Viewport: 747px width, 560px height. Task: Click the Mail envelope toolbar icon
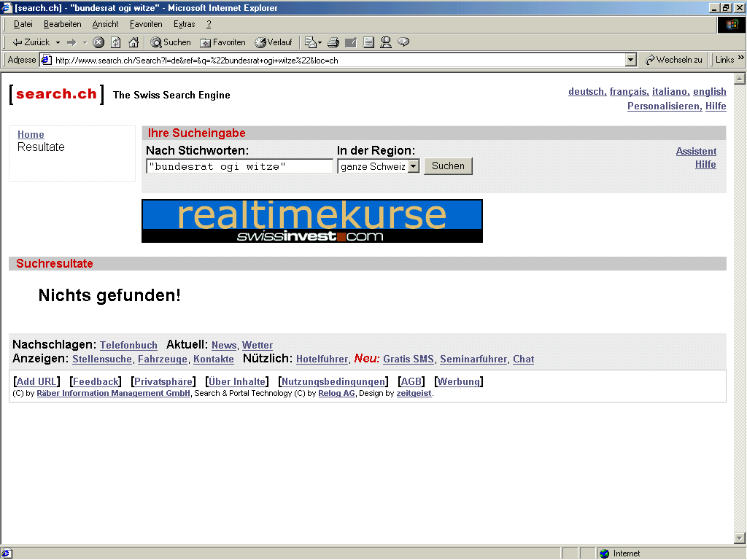pyautogui.click(x=312, y=42)
